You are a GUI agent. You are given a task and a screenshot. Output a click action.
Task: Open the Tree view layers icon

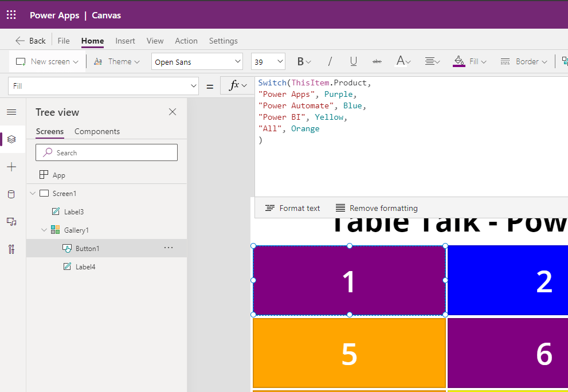11,139
